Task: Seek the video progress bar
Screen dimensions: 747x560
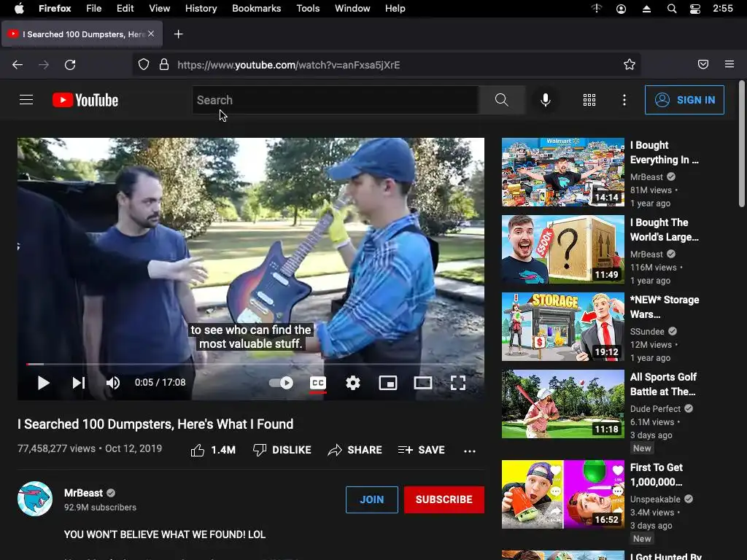Action: (251, 365)
